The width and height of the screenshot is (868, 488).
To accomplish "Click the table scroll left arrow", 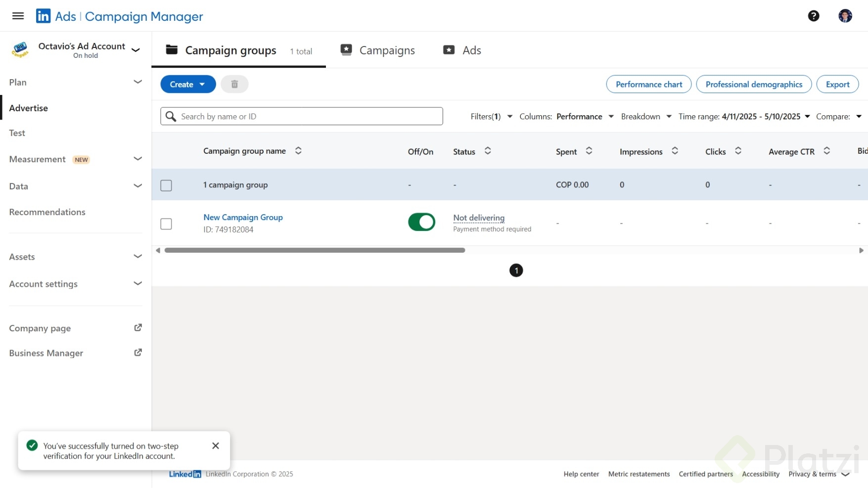I will [x=158, y=250].
